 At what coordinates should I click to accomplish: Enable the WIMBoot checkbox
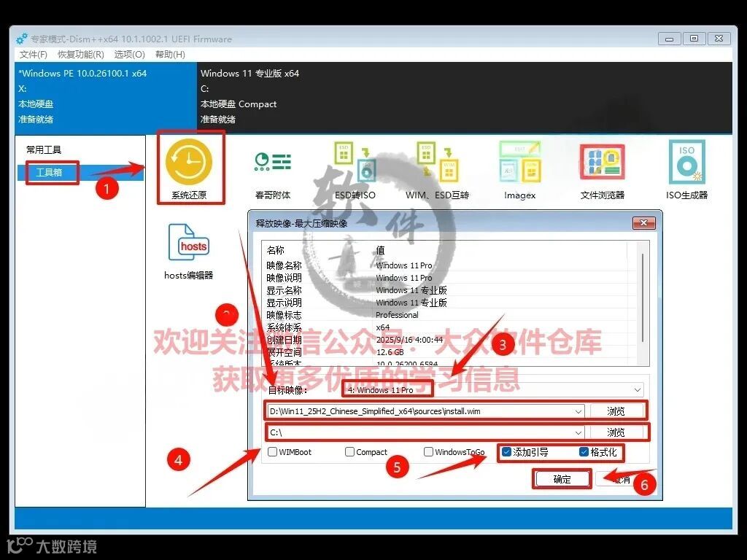pyautogui.click(x=273, y=452)
